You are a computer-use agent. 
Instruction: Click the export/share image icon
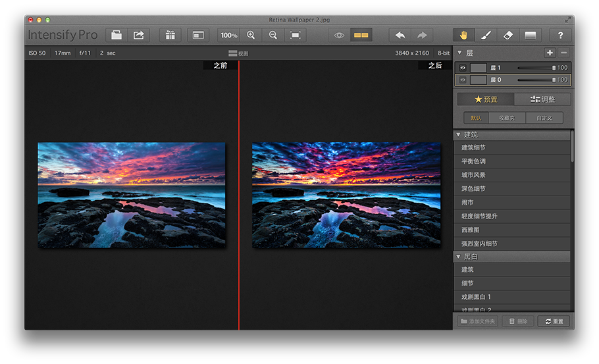pos(138,35)
